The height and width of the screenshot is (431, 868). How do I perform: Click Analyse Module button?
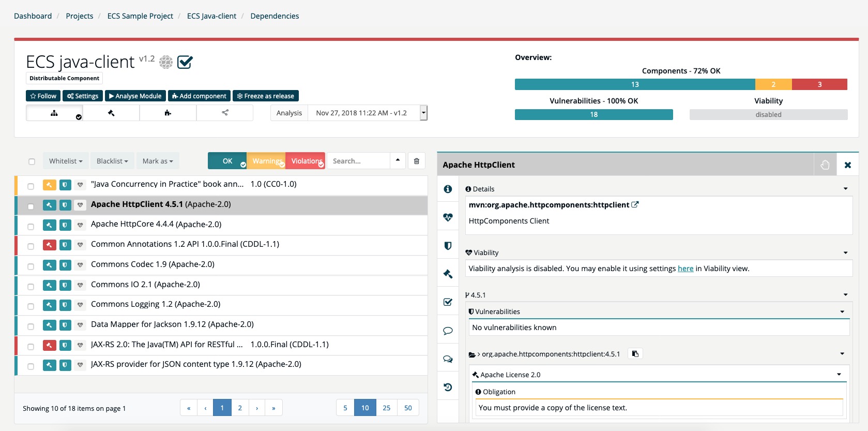pyautogui.click(x=135, y=96)
